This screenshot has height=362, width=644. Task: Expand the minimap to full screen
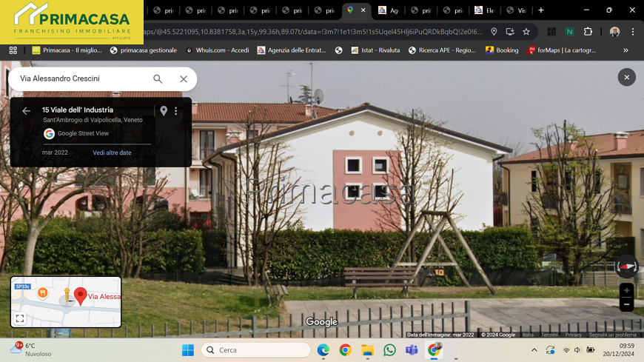click(20, 318)
